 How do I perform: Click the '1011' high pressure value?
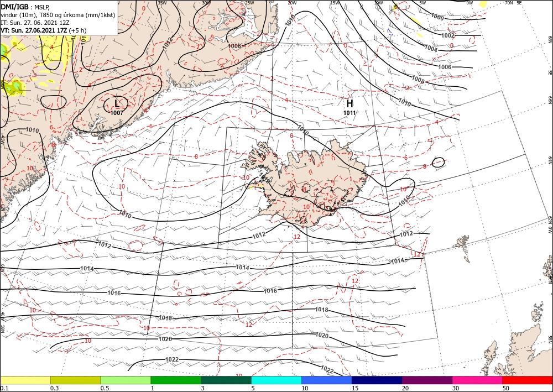349,113
